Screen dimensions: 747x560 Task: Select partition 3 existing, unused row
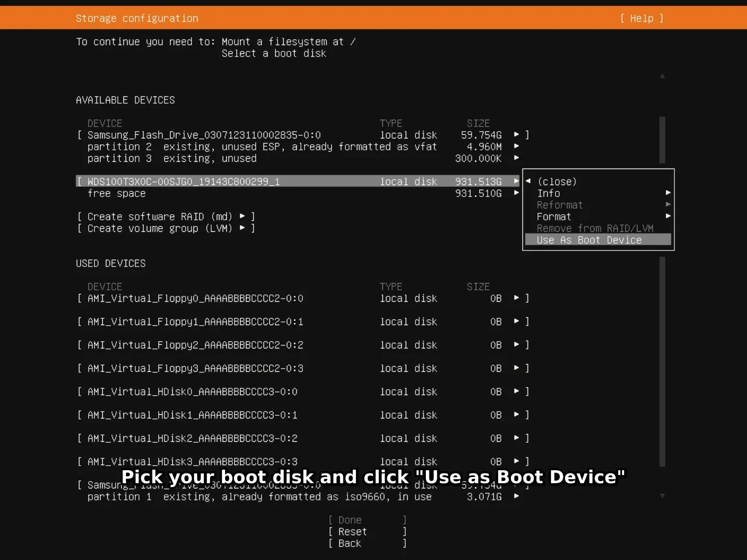pos(303,159)
